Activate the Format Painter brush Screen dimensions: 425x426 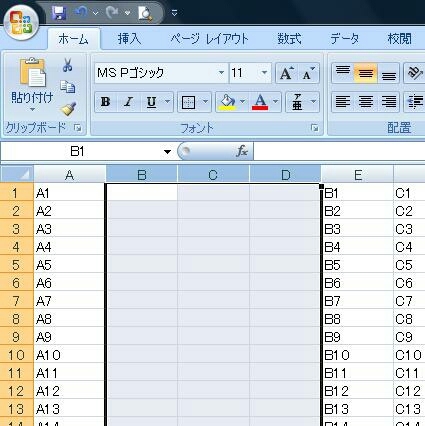(x=68, y=109)
